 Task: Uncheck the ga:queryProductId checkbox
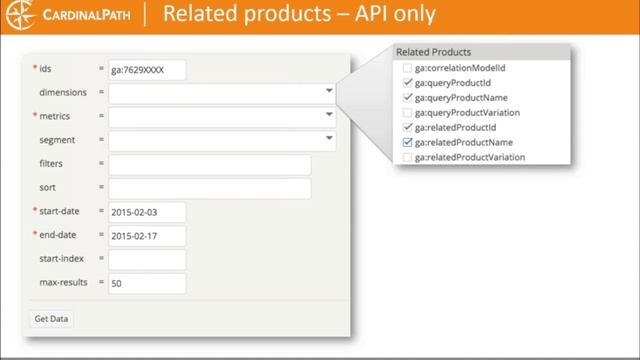(x=407, y=83)
